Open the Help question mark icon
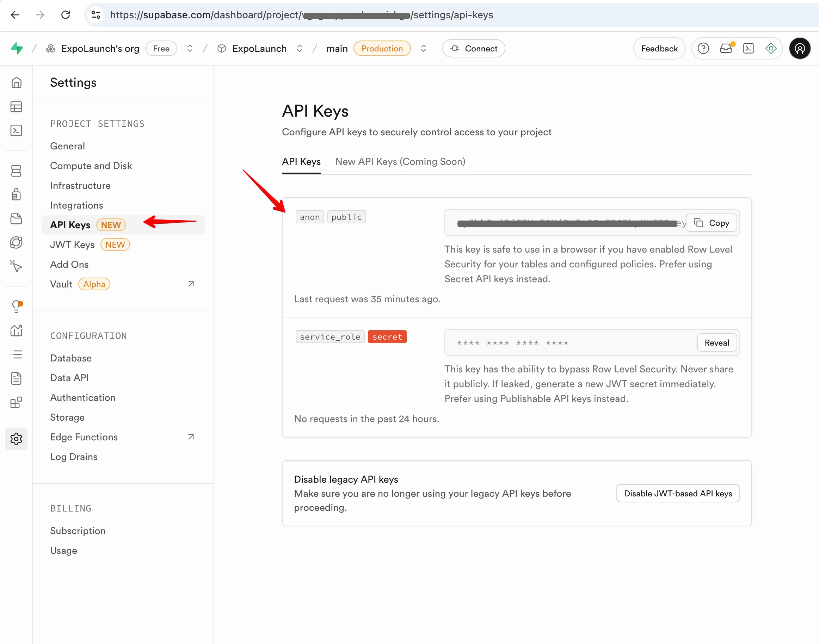Viewport: 819px width, 644px height. point(703,48)
